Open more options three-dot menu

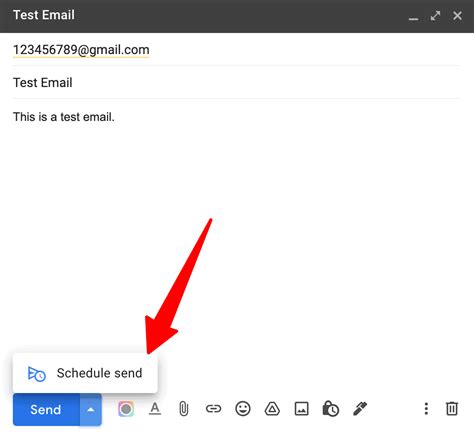[426, 409]
